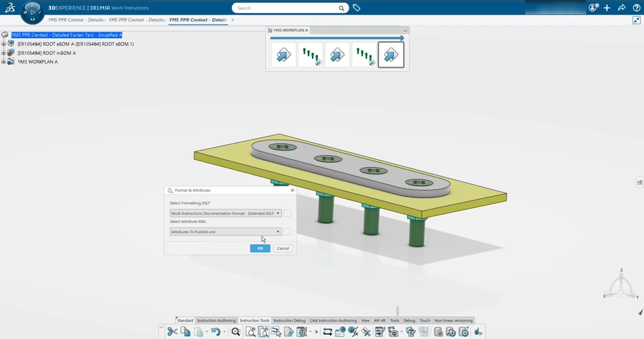Click the share arrow icon
This screenshot has height=339, width=644.
(x=621, y=8)
